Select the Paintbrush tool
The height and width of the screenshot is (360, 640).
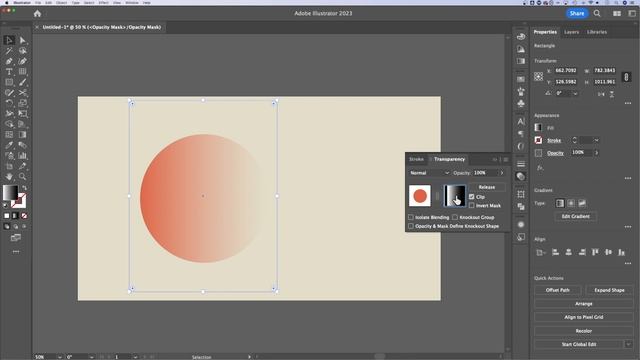pos(22,82)
